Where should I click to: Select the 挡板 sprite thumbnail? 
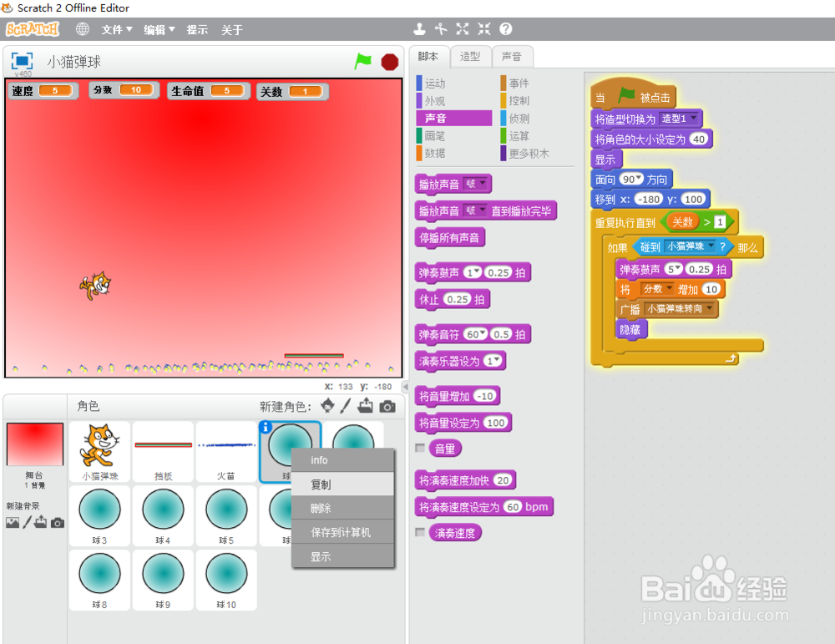click(x=163, y=452)
